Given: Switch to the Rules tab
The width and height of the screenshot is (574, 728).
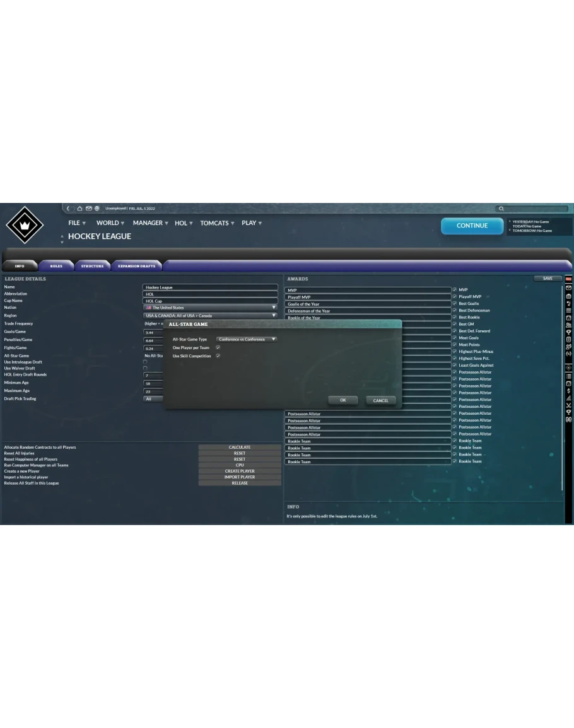Looking at the screenshot, I should coord(56,266).
